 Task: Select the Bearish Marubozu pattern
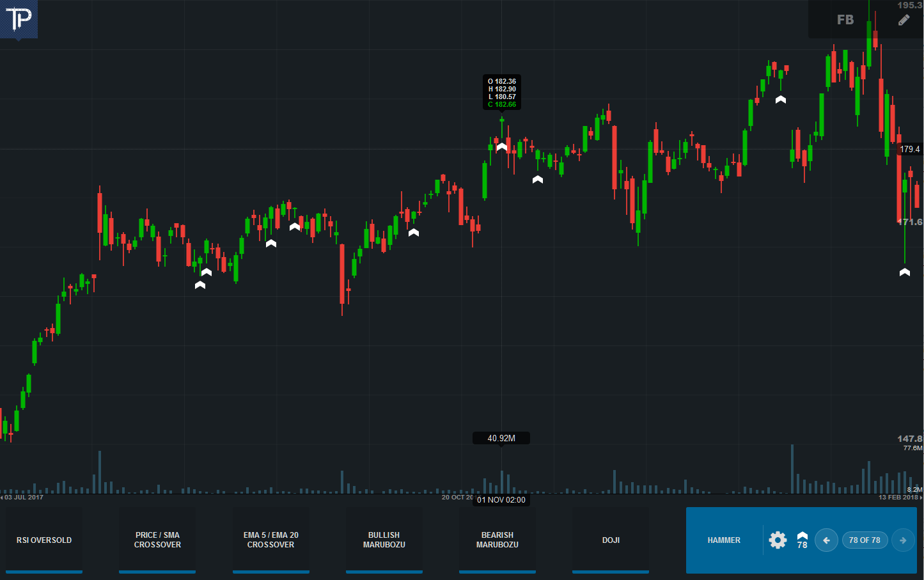pos(497,540)
